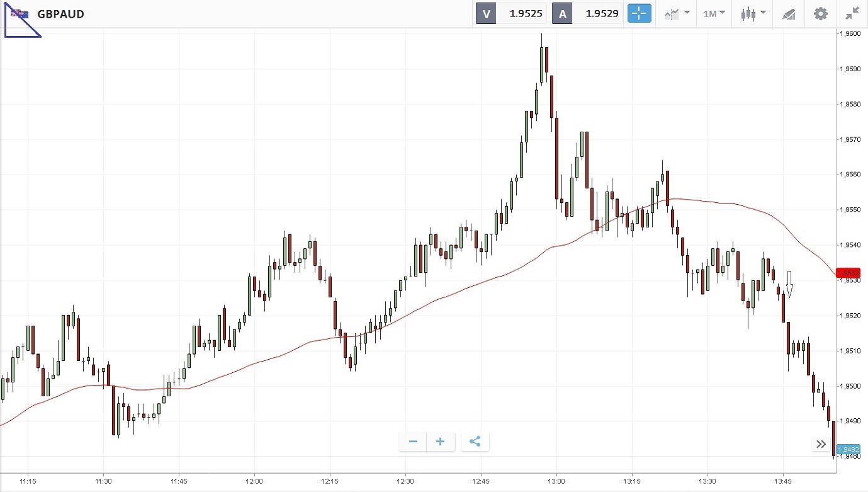Expand the candlestick chart type dropdown
Image resolution: width=868 pixels, height=492 pixels.
pos(753,13)
